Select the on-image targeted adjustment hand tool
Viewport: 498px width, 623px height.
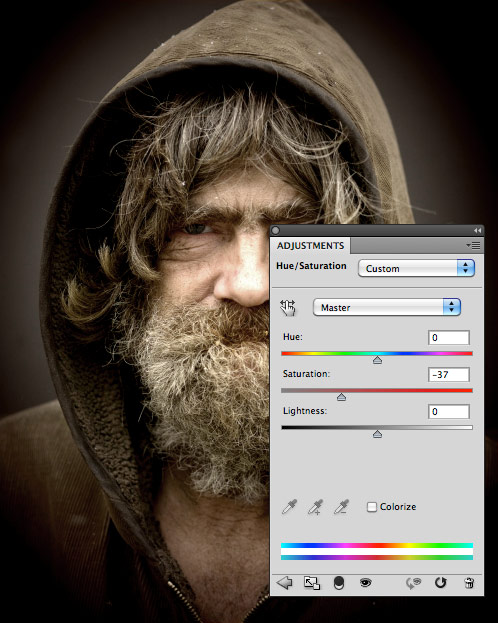(288, 308)
